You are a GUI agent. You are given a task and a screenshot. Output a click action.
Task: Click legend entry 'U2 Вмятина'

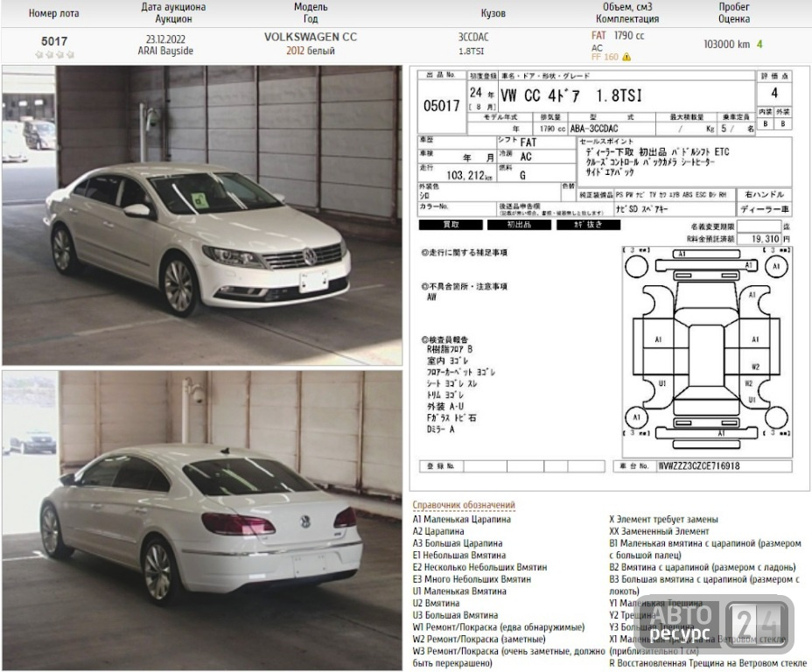click(436, 603)
